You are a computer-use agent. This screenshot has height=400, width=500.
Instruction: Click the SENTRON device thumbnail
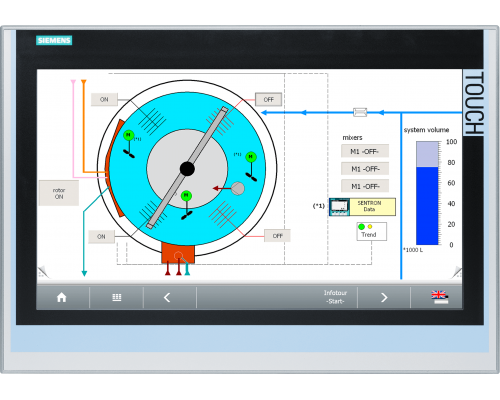[x=339, y=207]
